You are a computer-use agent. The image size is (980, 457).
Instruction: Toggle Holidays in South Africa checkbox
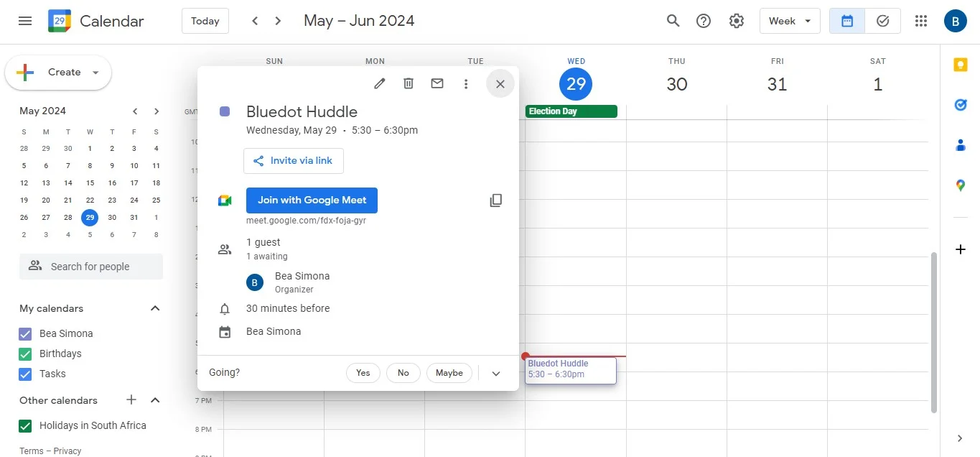(x=25, y=425)
